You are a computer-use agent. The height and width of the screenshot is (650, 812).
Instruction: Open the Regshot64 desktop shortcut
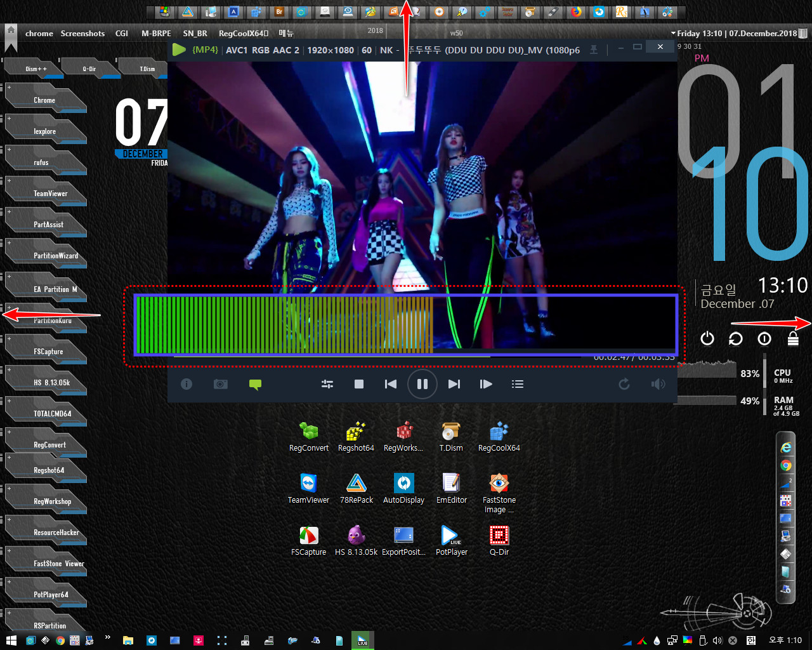[x=356, y=437]
